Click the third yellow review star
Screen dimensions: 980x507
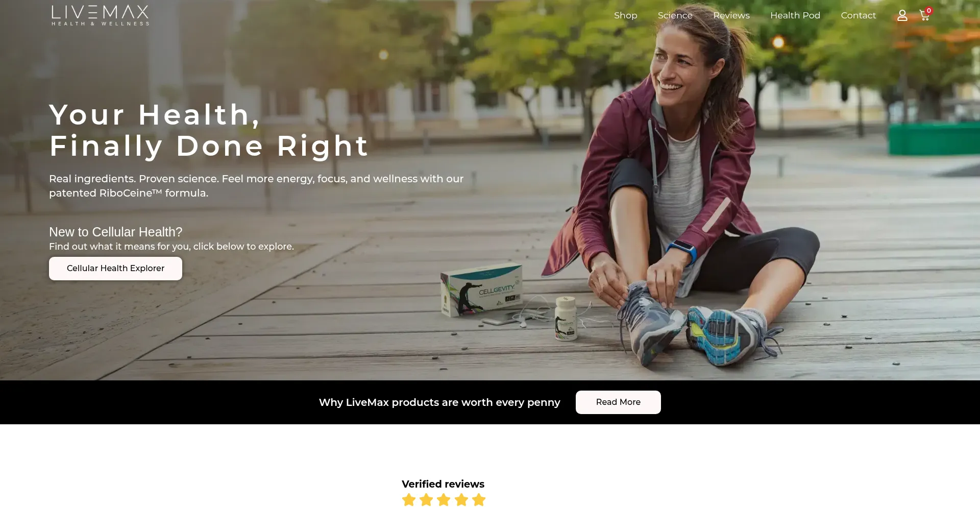(444, 499)
